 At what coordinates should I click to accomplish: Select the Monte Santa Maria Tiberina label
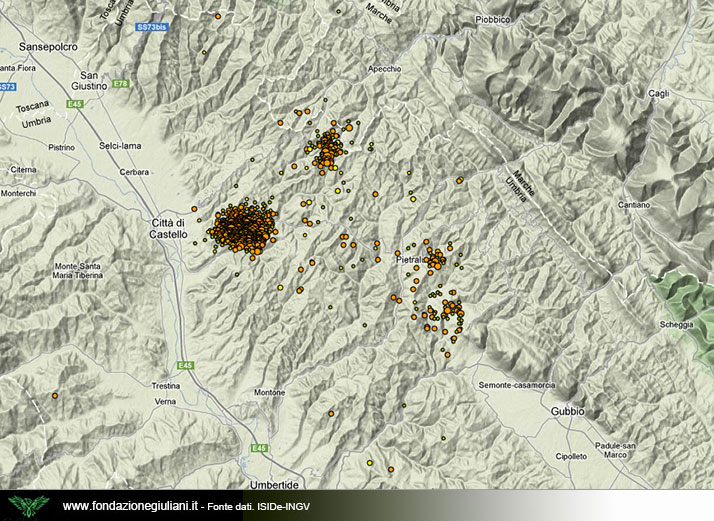click(83, 271)
